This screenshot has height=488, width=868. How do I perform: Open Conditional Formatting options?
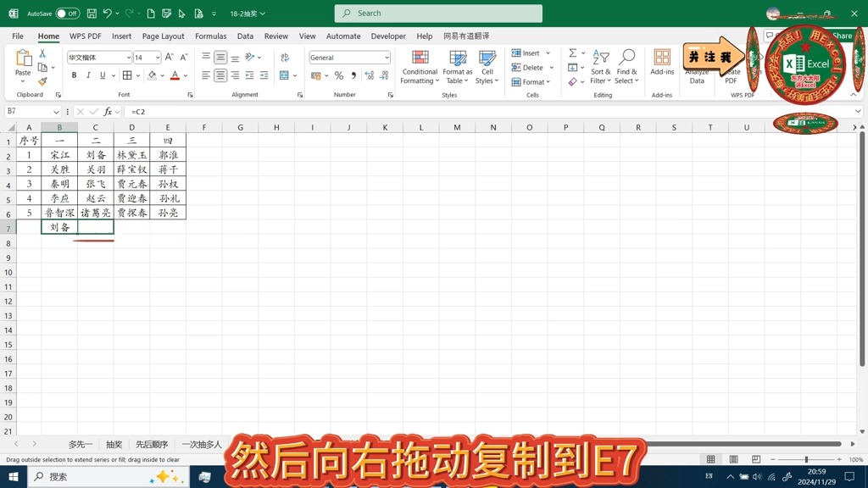pyautogui.click(x=419, y=68)
